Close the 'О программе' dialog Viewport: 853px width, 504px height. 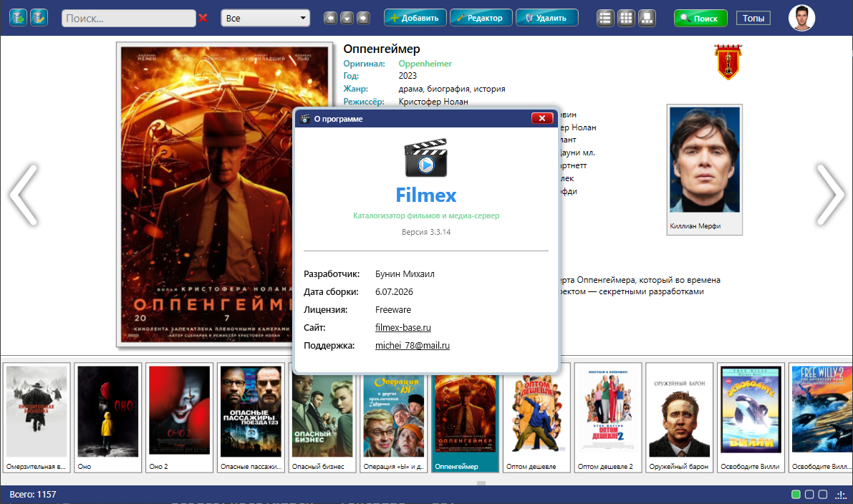(x=542, y=118)
